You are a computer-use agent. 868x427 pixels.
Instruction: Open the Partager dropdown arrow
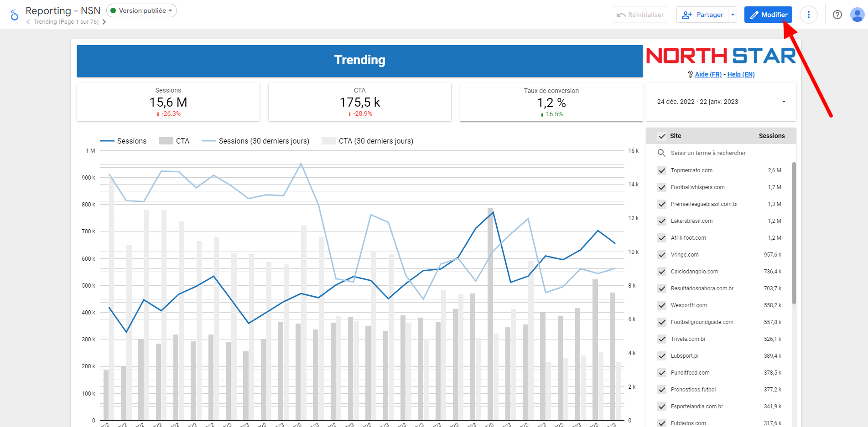tap(733, 15)
